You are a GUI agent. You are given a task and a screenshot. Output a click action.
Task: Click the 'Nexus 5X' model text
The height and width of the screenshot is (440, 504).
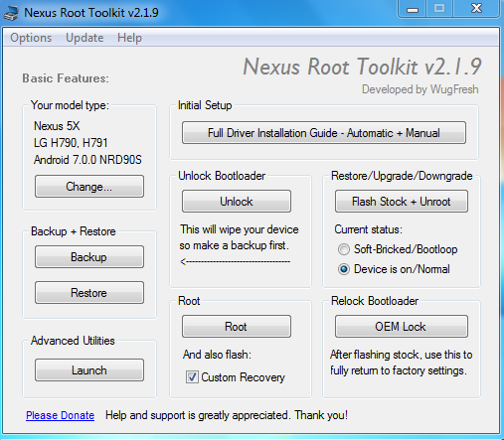coord(57,126)
